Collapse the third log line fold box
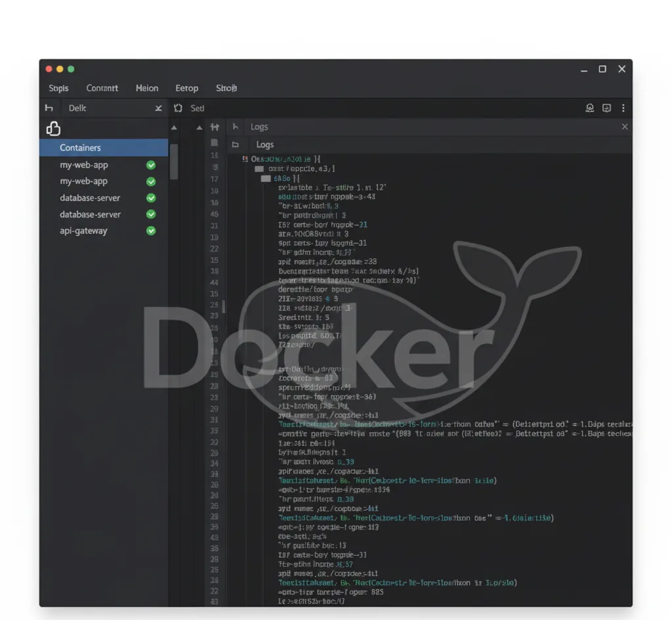Viewport: 672px width, 620px height. coord(266,179)
